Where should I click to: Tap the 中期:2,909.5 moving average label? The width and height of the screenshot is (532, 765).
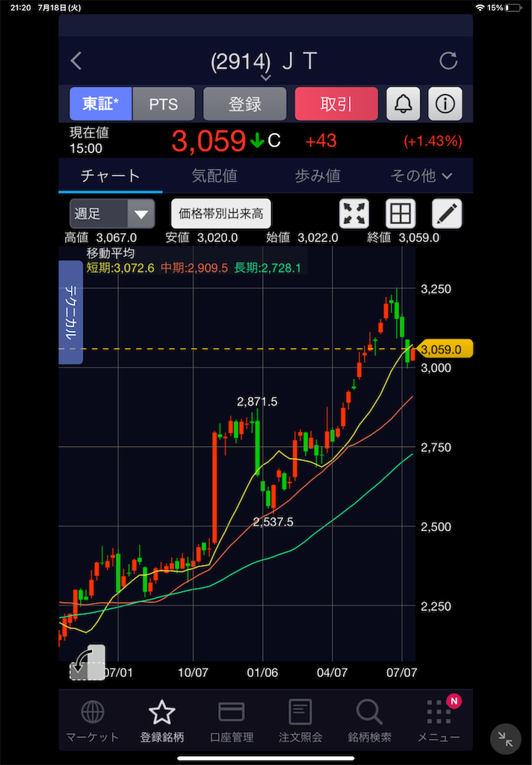[x=194, y=268]
